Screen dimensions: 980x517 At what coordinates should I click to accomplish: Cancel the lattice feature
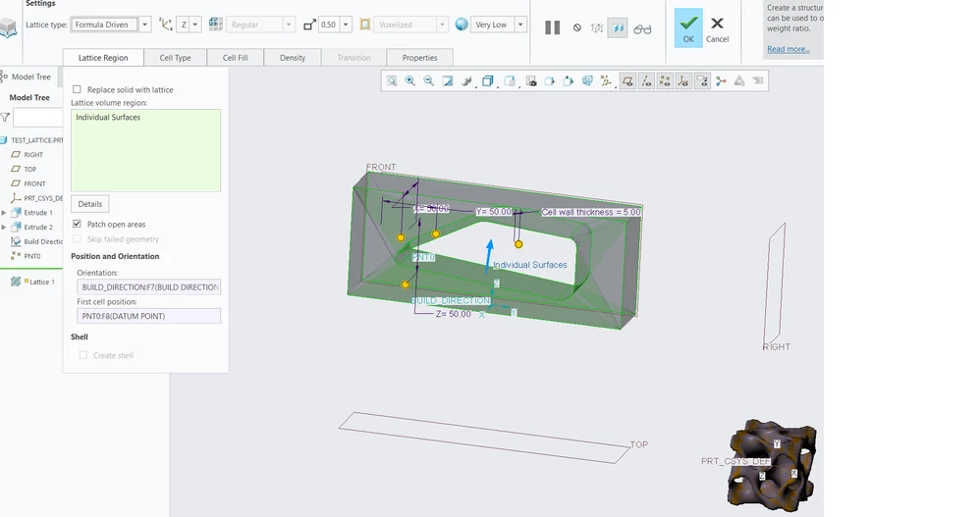pyautogui.click(x=717, y=29)
